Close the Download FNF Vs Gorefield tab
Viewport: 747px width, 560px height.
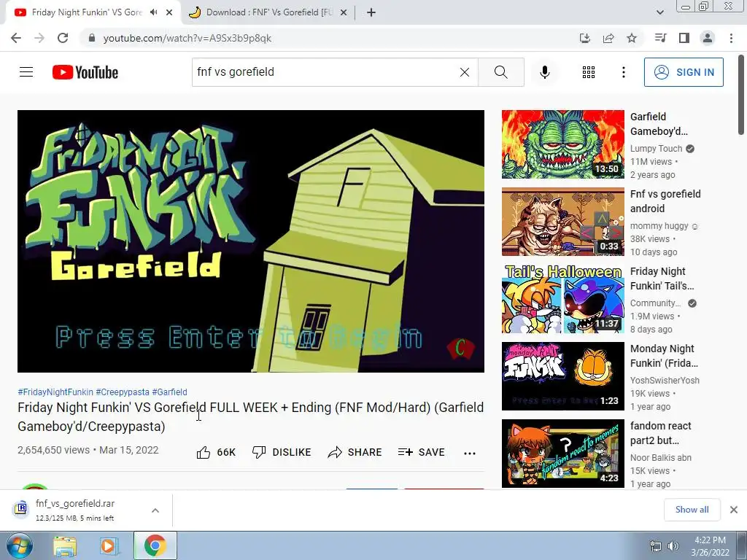point(344,12)
